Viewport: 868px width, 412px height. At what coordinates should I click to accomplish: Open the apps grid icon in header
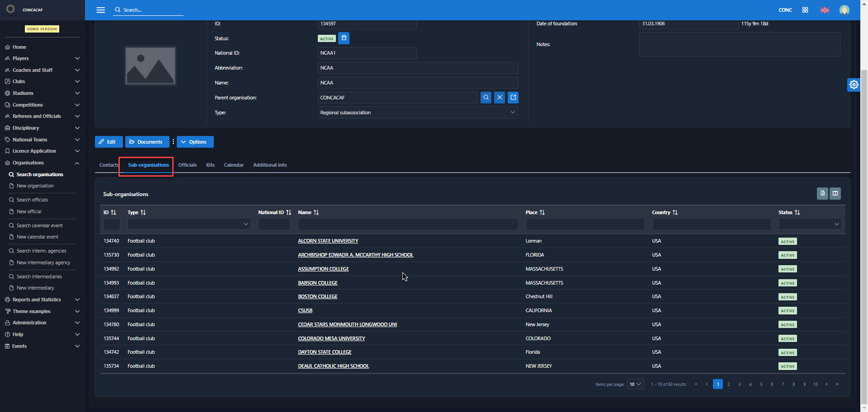805,10
